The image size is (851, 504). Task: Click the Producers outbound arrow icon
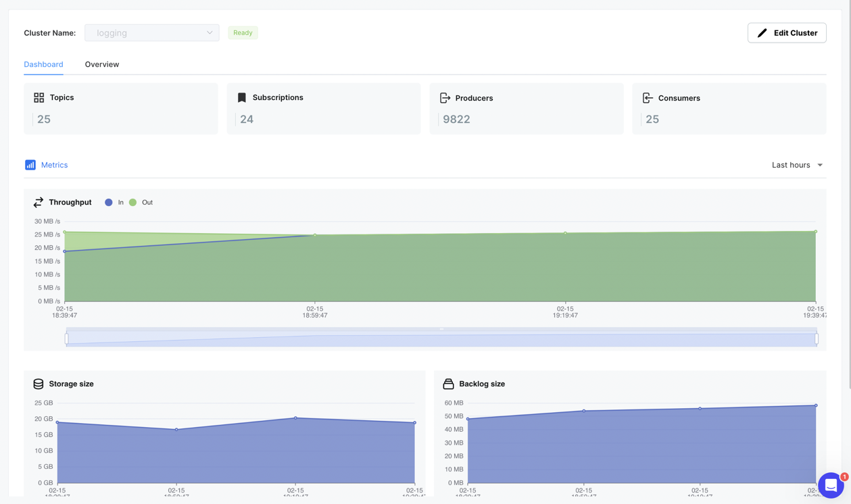(445, 97)
